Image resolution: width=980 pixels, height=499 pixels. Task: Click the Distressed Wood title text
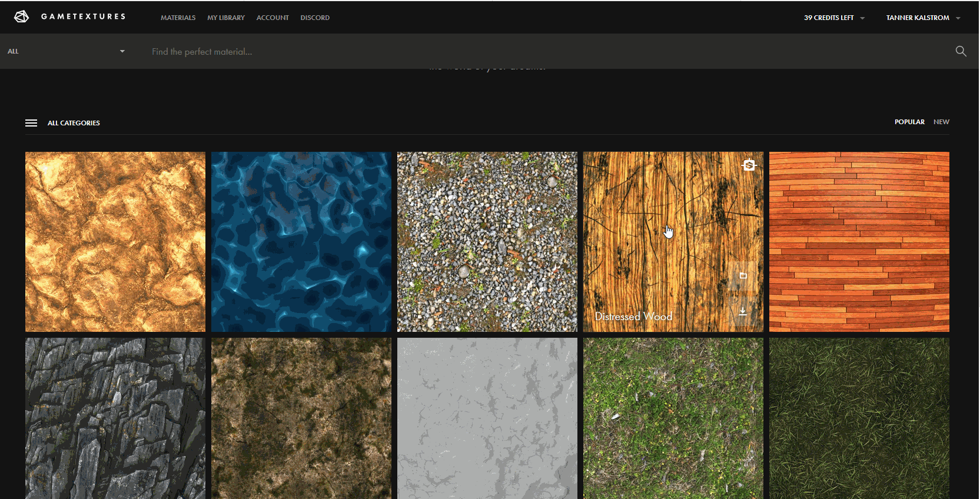click(x=633, y=317)
